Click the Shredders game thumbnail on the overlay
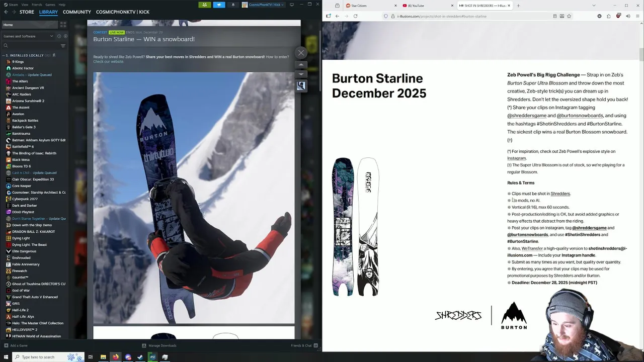 [x=301, y=86]
